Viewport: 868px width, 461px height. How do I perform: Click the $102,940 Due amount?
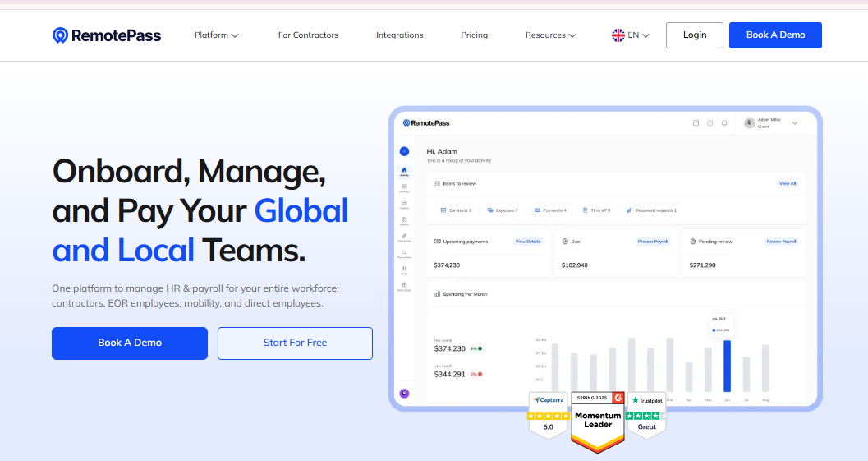point(575,265)
